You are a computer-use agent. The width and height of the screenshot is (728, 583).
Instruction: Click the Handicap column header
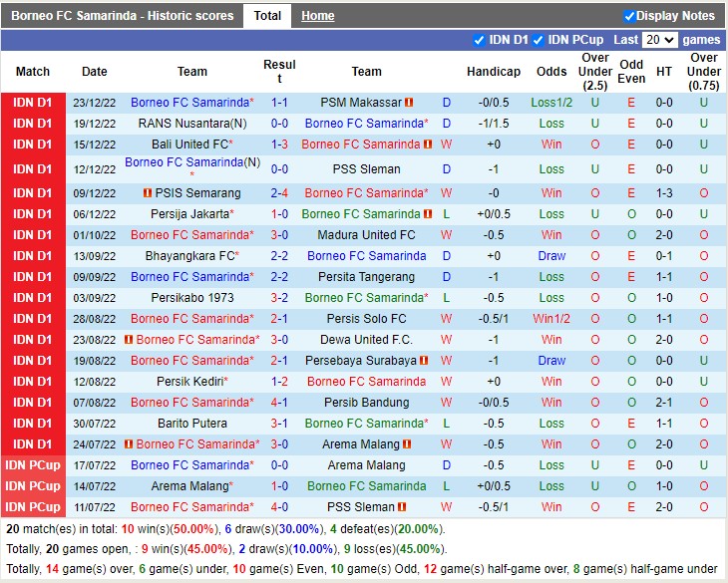pos(494,72)
